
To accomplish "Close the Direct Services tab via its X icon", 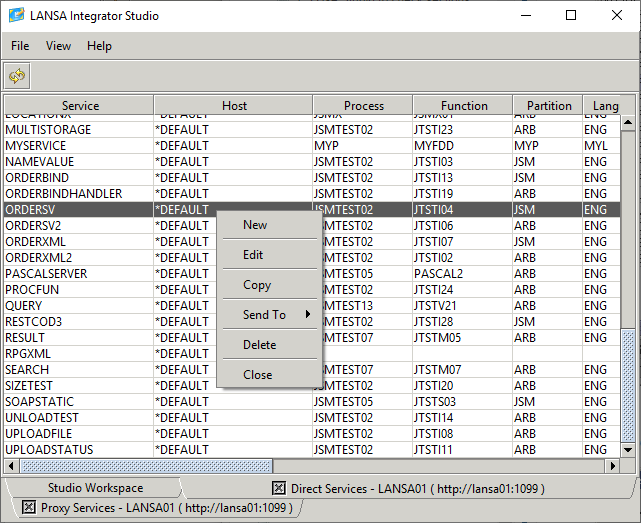I will click(x=279, y=488).
